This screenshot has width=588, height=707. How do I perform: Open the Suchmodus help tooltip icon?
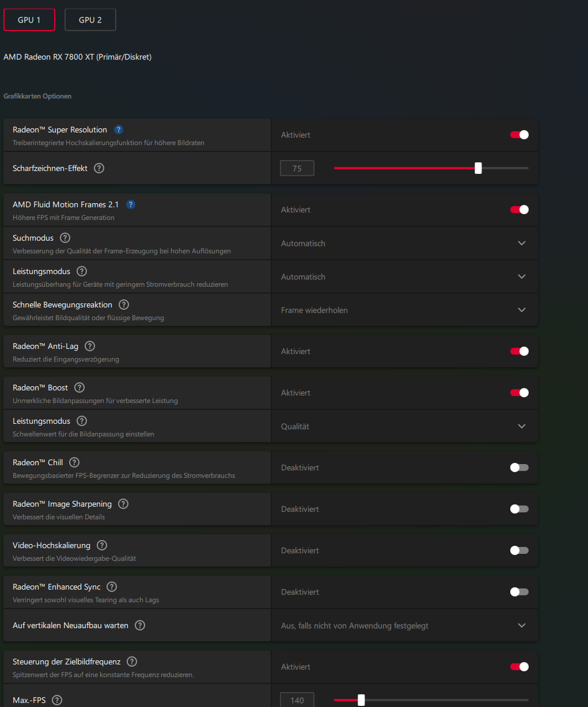pyautogui.click(x=65, y=238)
